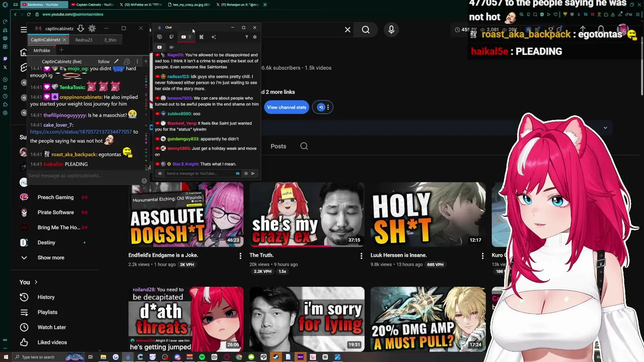
Task: Open options menu for The Truth. video
Action: 361,256
